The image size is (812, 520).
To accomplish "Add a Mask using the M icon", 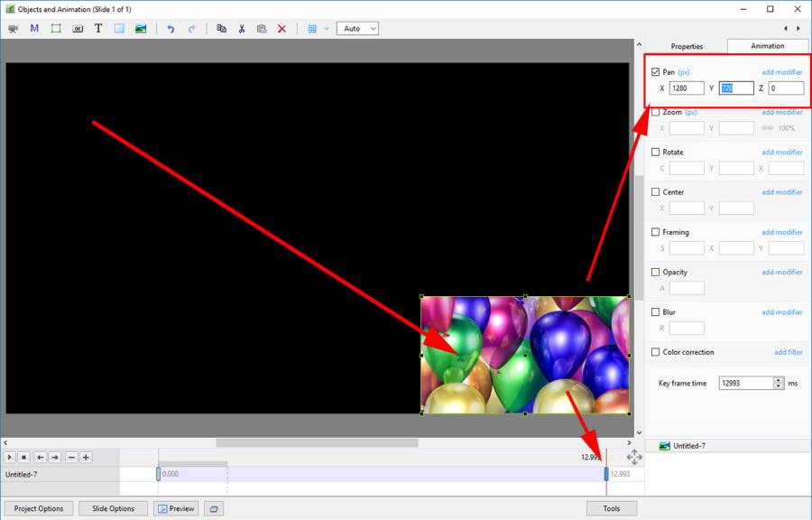I will [x=34, y=29].
